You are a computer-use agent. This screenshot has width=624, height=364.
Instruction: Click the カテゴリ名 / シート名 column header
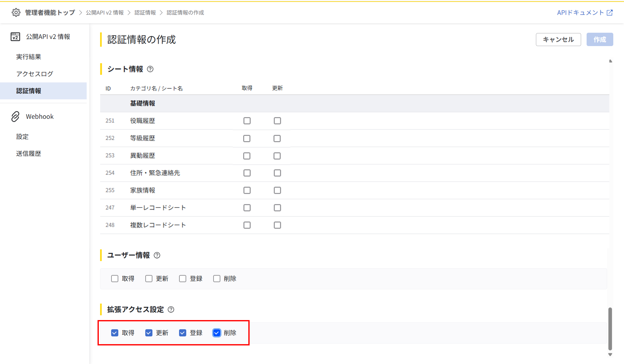click(x=156, y=88)
